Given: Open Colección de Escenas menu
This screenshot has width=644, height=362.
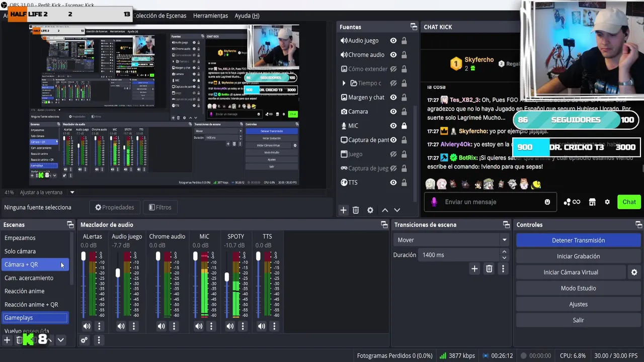Looking at the screenshot, I should 160,16.
